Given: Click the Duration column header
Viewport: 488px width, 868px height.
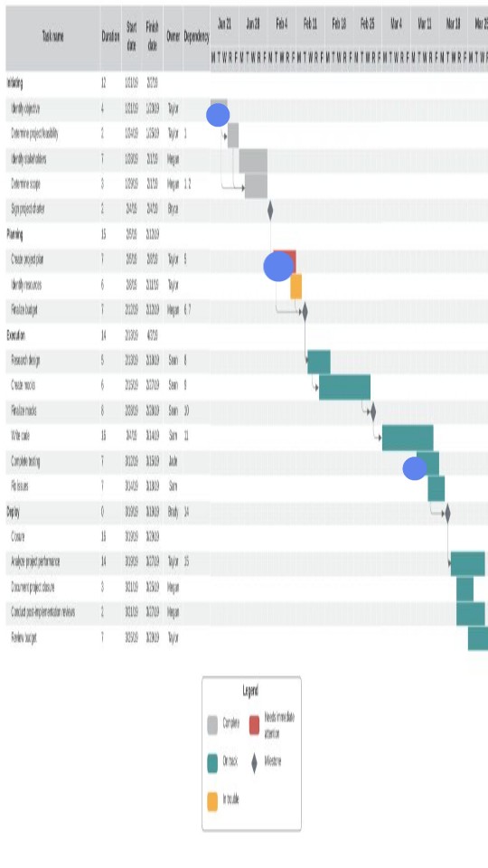Looking at the screenshot, I should point(110,38).
